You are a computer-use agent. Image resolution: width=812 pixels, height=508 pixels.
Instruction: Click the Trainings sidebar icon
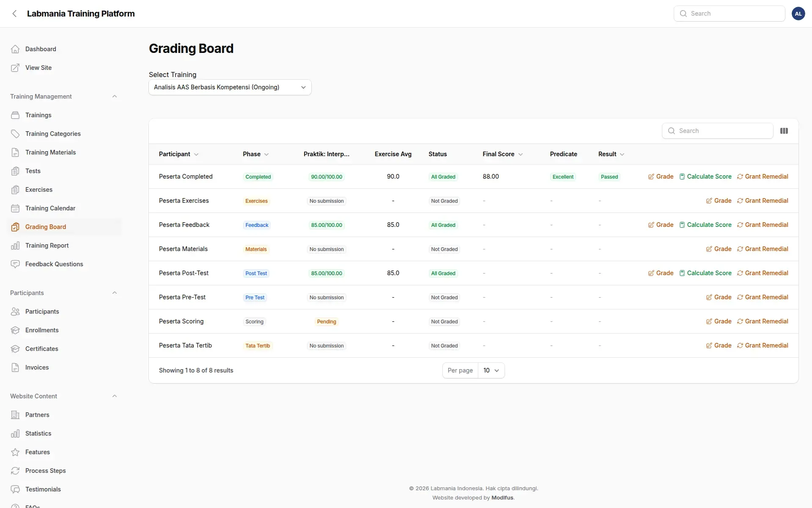(15, 115)
